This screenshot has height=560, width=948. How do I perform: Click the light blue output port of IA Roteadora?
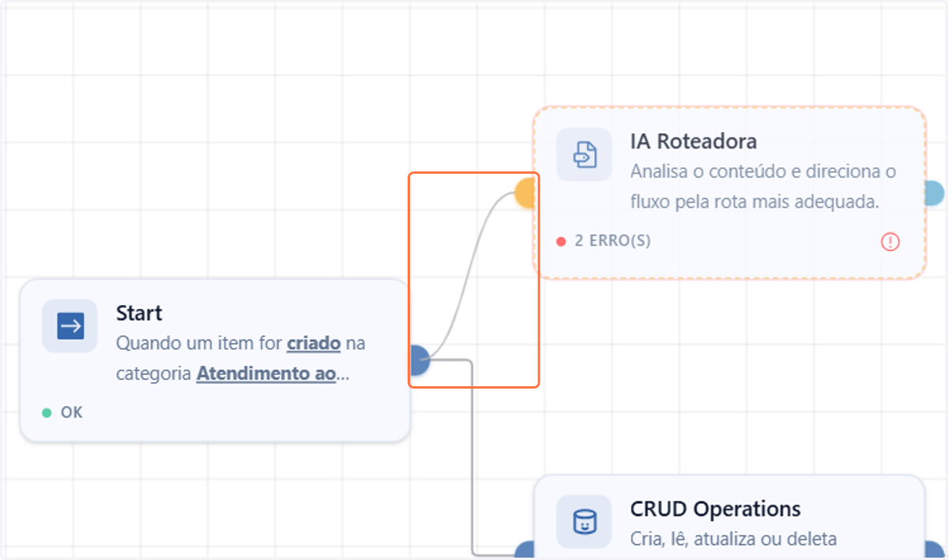point(934,194)
